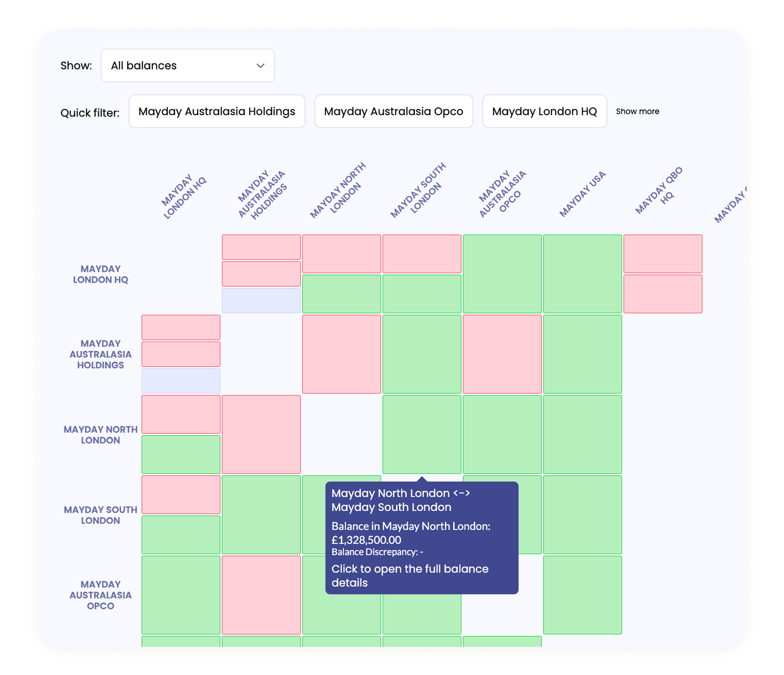The width and height of the screenshot is (784, 675).
Task: Click the chevron arrow in Show dropdown
Action: point(260,66)
